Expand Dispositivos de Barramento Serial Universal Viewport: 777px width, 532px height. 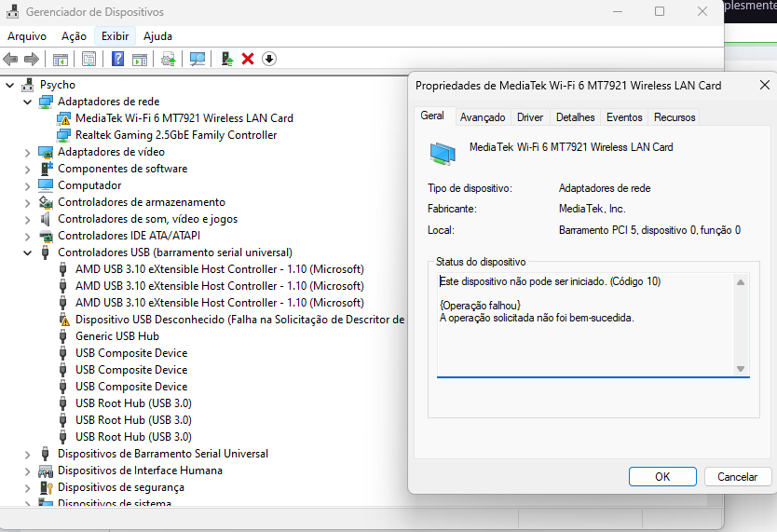(28, 455)
